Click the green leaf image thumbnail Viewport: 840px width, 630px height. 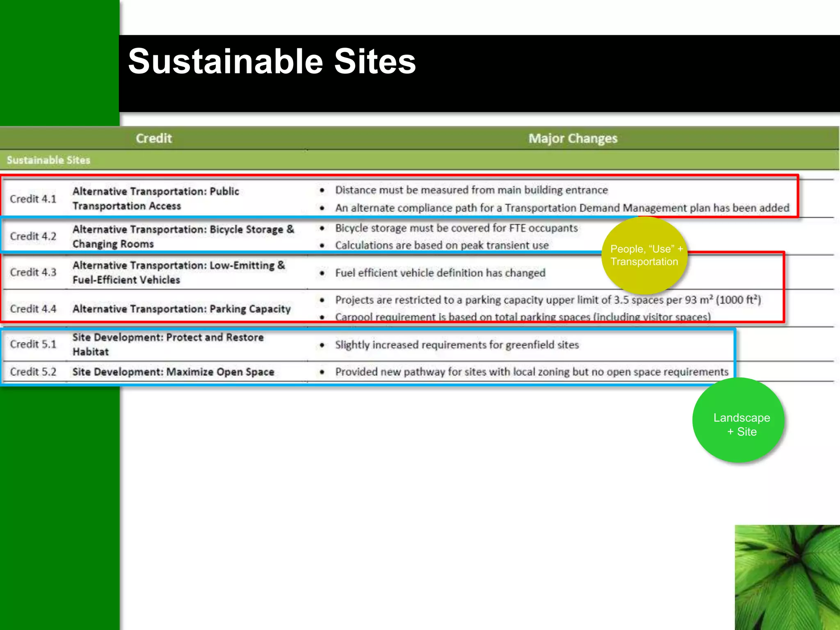787,577
